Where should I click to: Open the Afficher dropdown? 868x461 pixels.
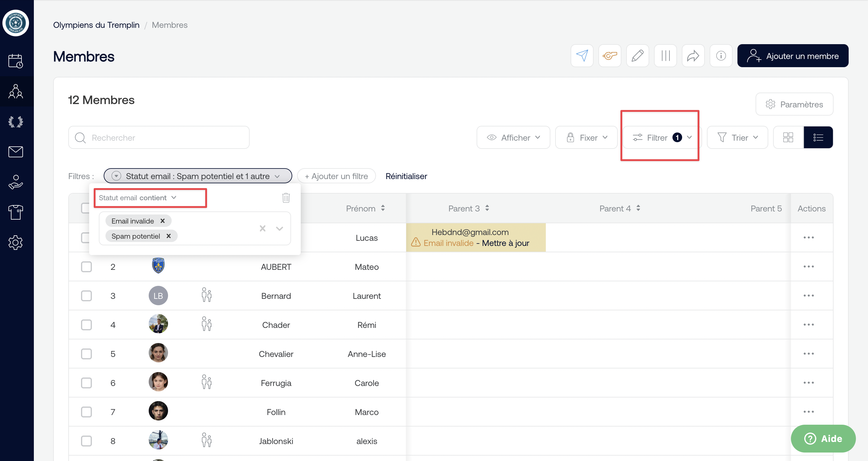[513, 137]
